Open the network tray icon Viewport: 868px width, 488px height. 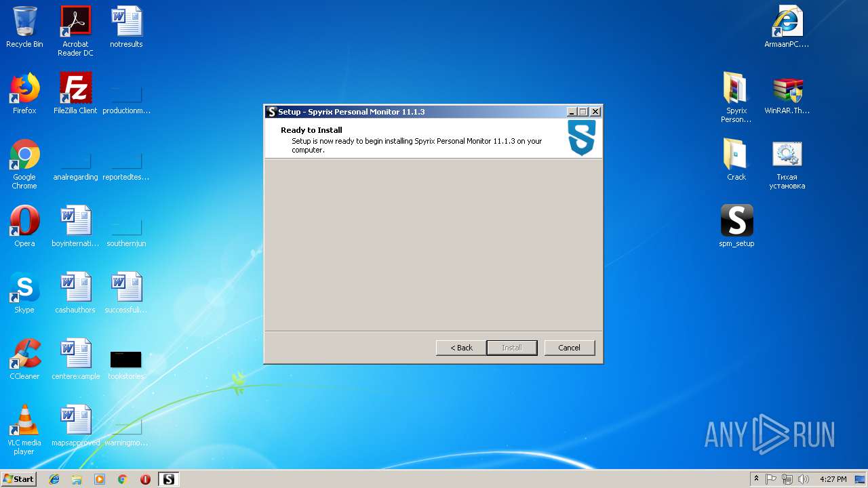[x=787, y=479]
